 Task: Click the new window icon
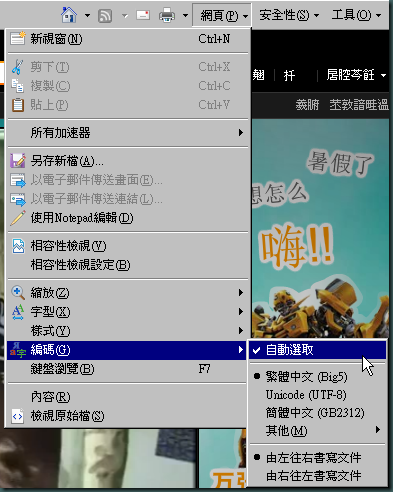click(x=18, y=38)
